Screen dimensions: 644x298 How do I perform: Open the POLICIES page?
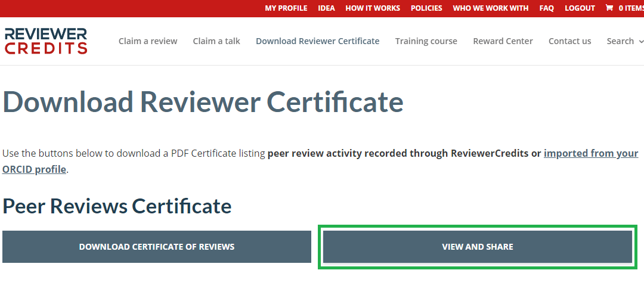click(x=426, y=8)
